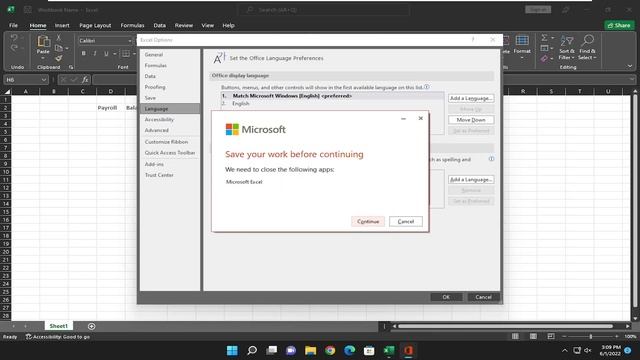This screenshot has width=640, height=360.
Task: Click the Redo arrow icon
Action: (x=14, y=48)
